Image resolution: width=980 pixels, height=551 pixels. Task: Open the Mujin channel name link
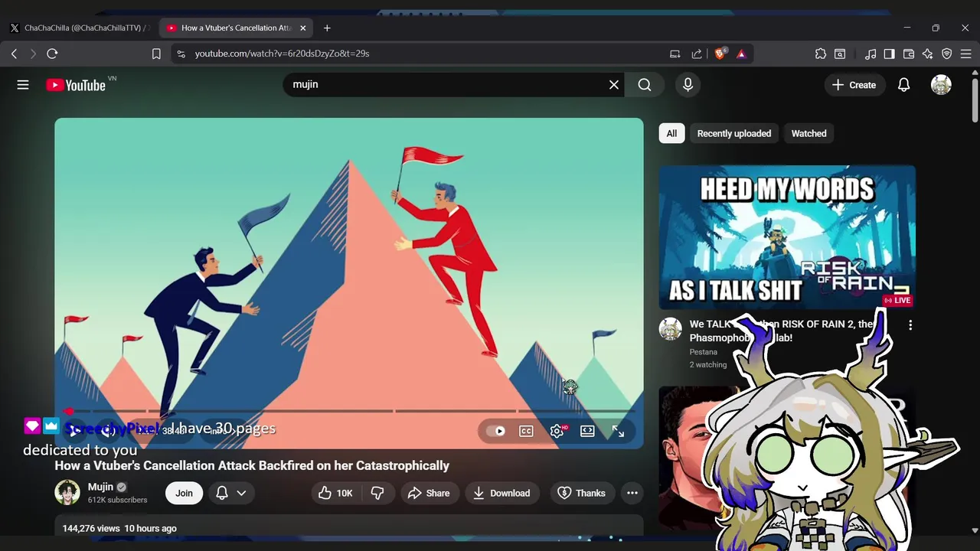(100, 487)
